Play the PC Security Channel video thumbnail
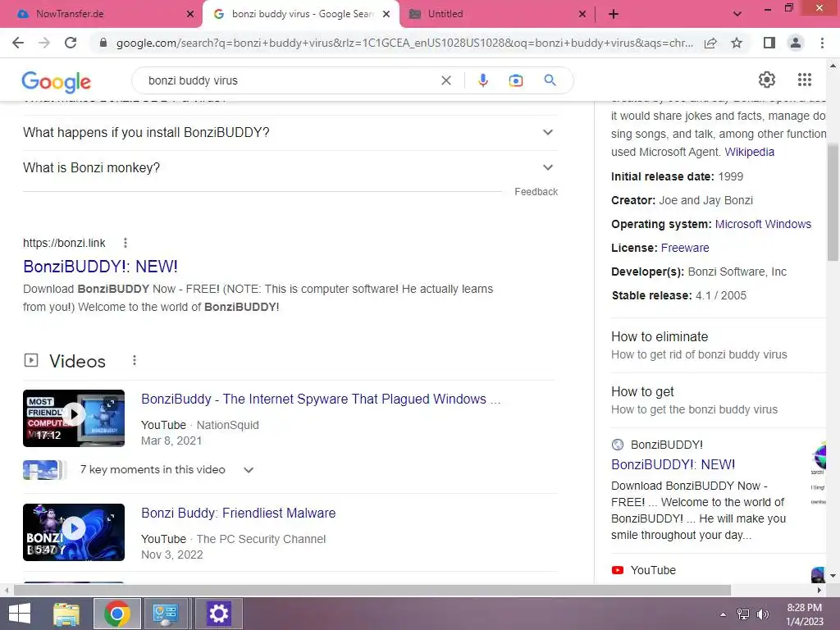This screenshot has height=630, width=840. tap(74, 532)
